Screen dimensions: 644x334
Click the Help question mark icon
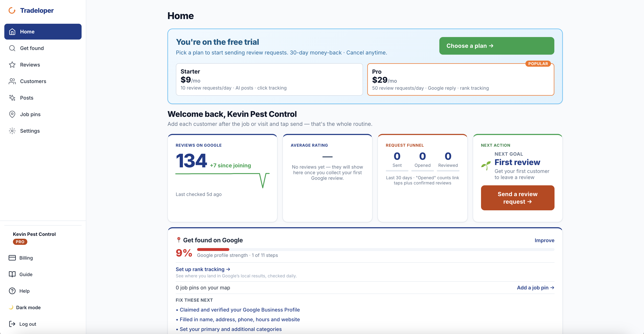click(x=12, y=291)
